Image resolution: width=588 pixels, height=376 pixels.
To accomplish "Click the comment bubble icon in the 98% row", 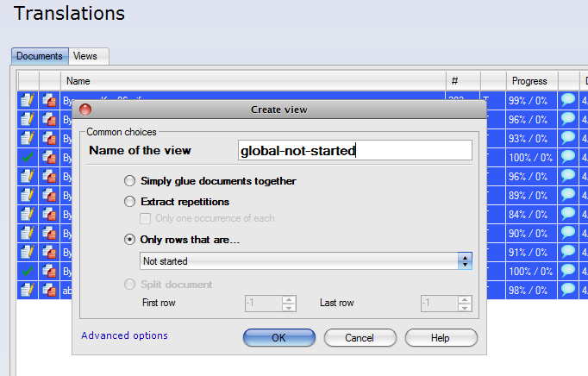I will tap(568, 290).
